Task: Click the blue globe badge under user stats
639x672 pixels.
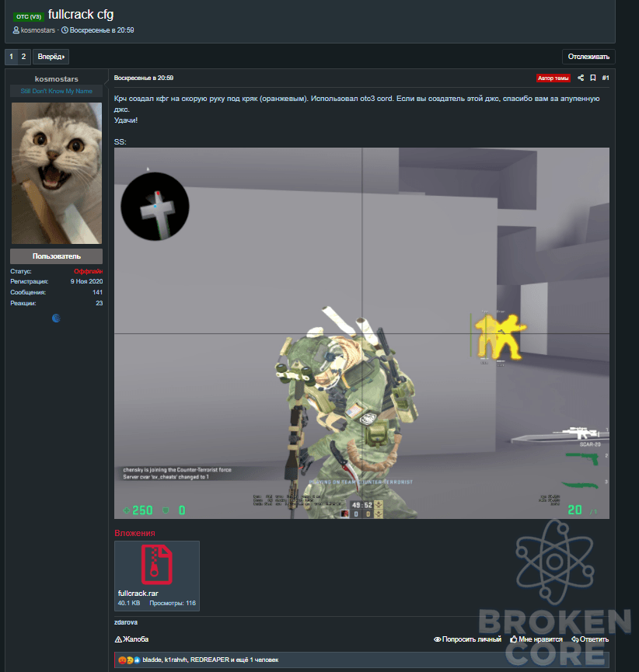Action: tap(56, 318)
